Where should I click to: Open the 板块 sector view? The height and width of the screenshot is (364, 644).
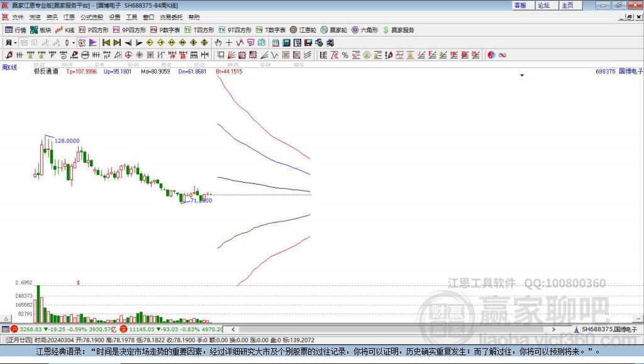click(x=40, y=30)
